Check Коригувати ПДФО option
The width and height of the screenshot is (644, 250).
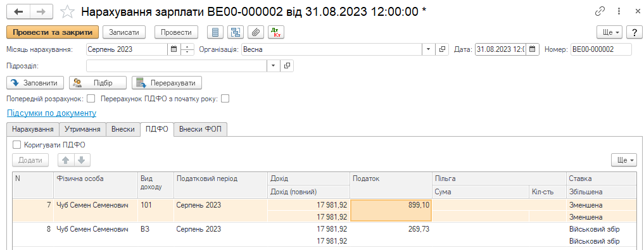click(17, 144)
